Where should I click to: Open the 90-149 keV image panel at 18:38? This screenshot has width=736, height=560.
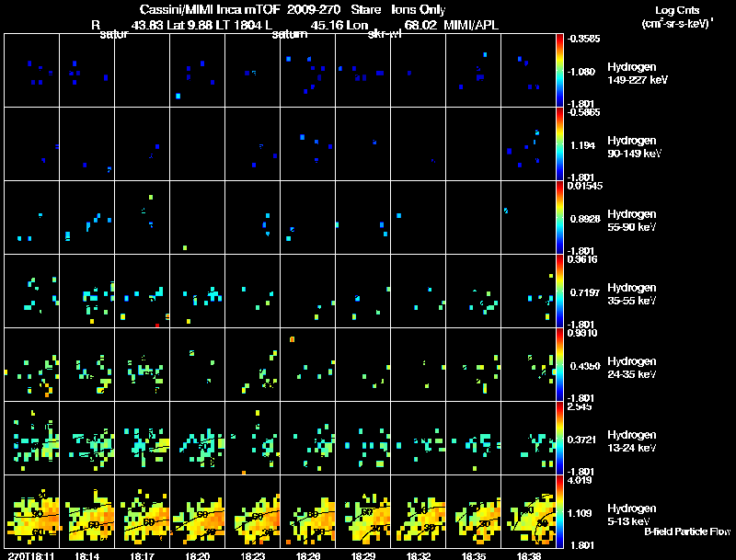coord(528,144)
